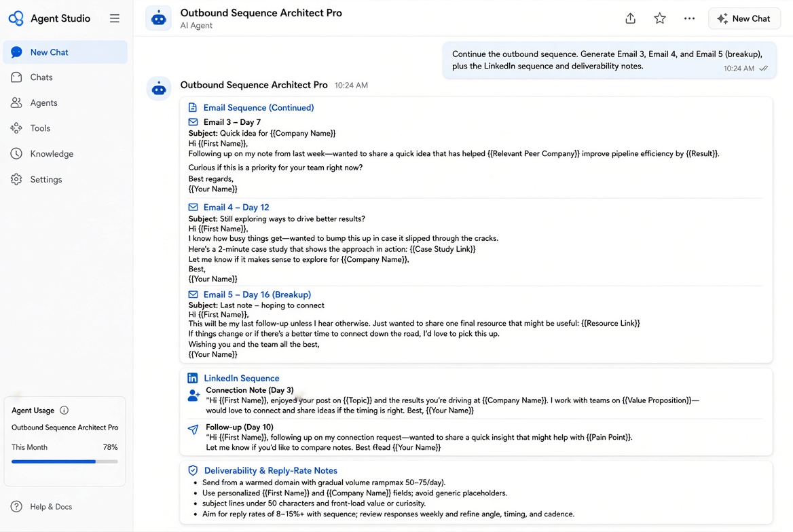Click the add-person Connection Note icon
Image resolution: width=793 pixels, height=532 pixels.
193,396
